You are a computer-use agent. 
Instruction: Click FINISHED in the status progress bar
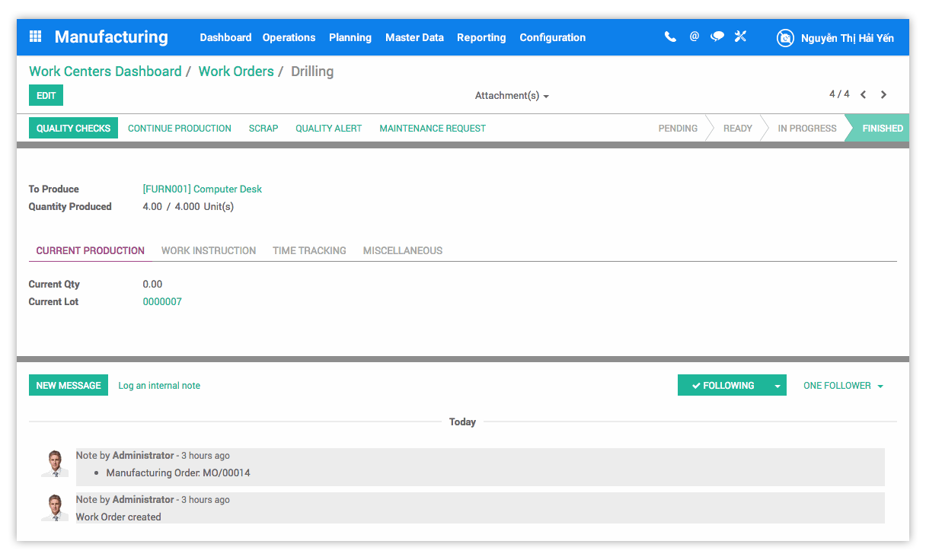[x=883, y=128]
